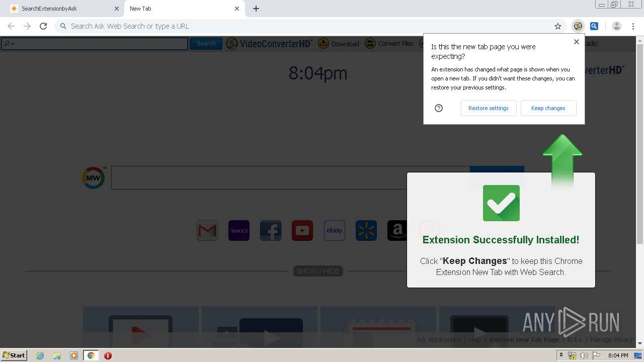Click the browser forward arrow

[27, 26]
